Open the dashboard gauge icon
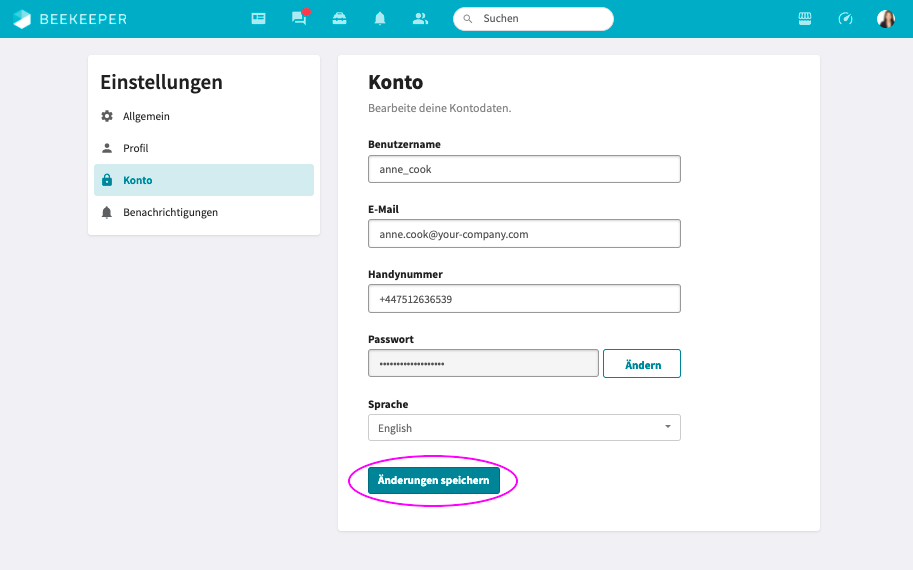Image resolution: width=913 pixels, height=570 pixels. coord(845,19)
